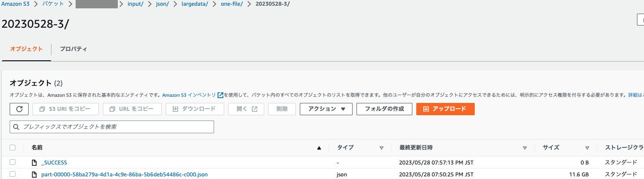
Task: Click the アップロード button
Action: tap(445, 109)
